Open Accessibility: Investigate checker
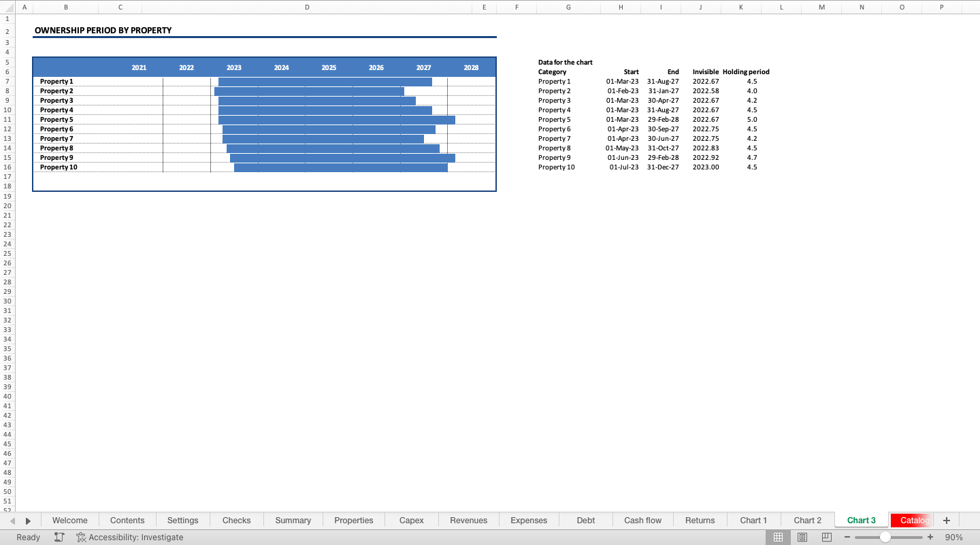The image size is (980, 545). 129,537
